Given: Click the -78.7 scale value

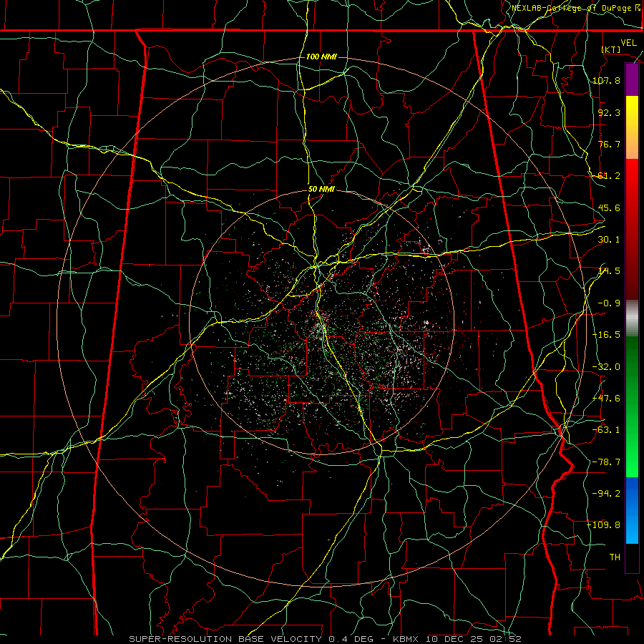Looking at the screenshot, I should click(x=606, y=462).
